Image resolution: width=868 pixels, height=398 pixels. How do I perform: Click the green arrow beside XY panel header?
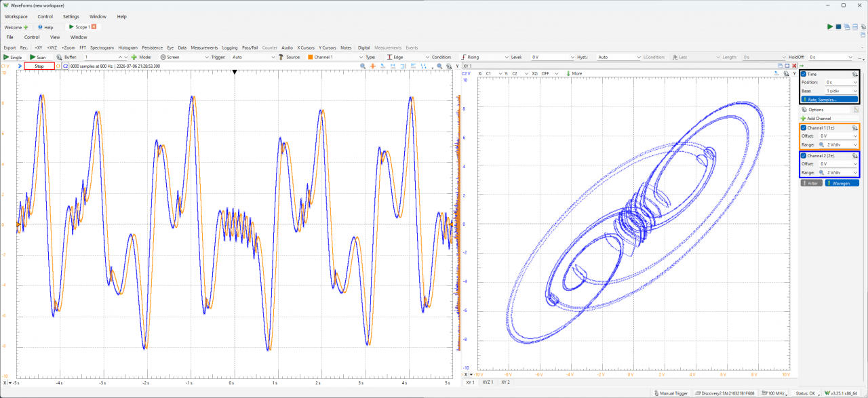(x=802, y=66)
